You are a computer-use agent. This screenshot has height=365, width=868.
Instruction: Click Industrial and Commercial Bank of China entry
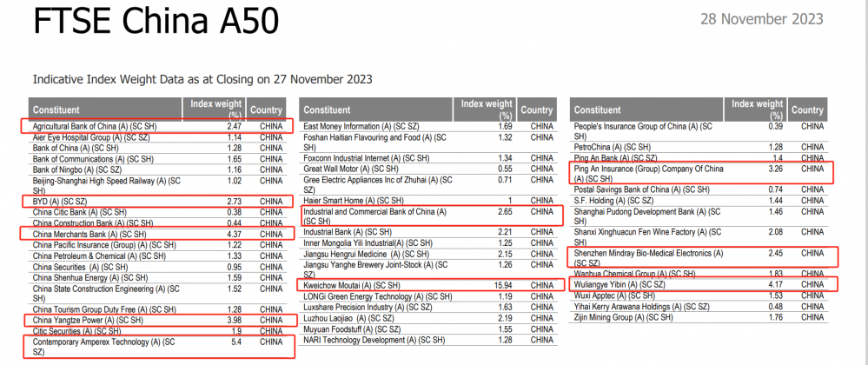point(374,216)
